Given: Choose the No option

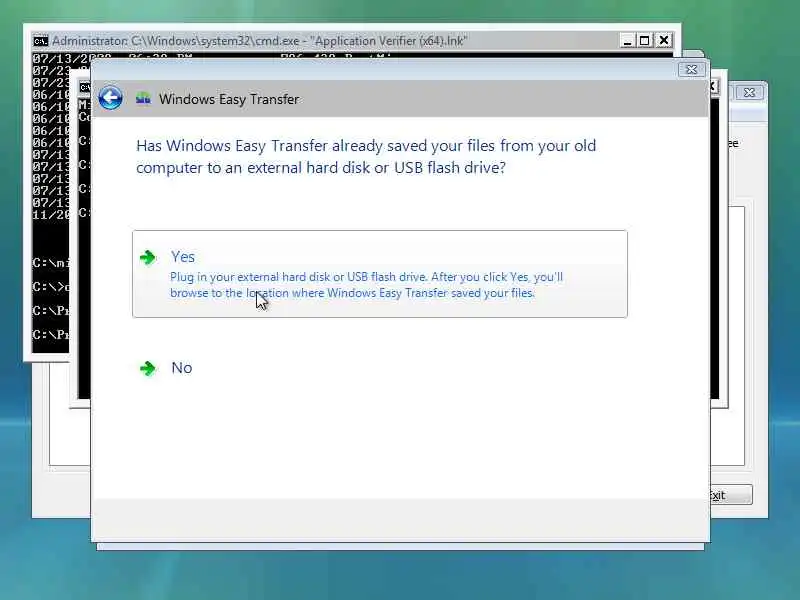Looking at the screenshot, I should (x=181, y=368).
